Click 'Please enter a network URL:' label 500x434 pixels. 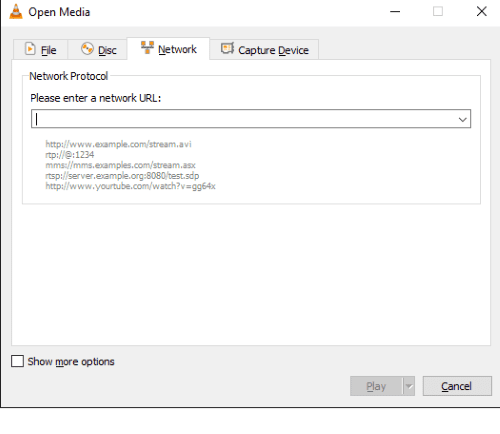click(96, 98)
